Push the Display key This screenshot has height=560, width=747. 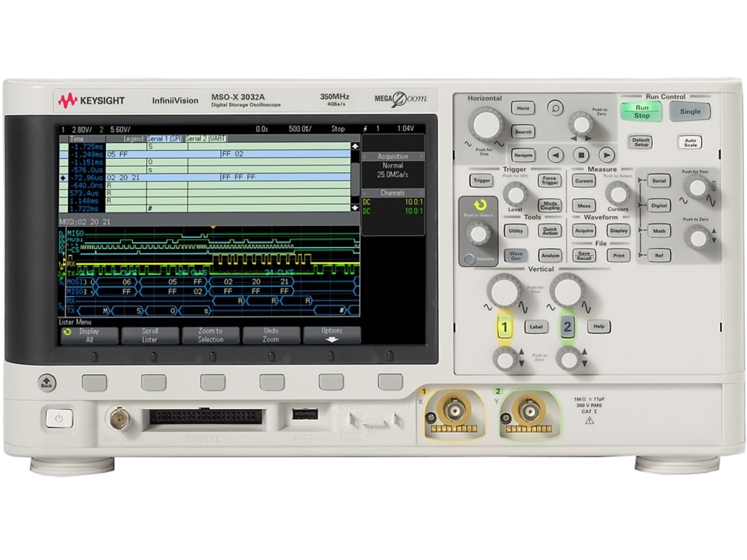(x=619, y=231)
